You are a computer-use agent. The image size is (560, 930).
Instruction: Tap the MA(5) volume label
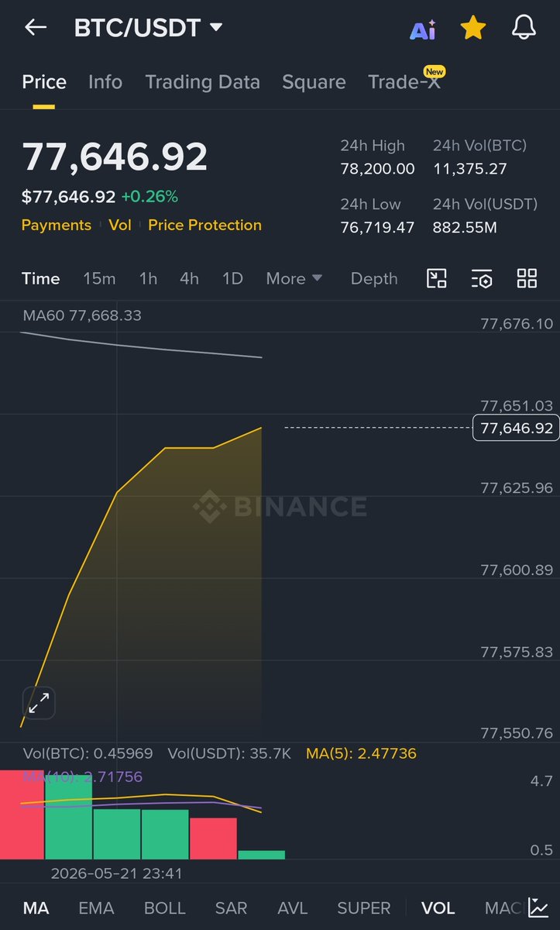(361, 753)
